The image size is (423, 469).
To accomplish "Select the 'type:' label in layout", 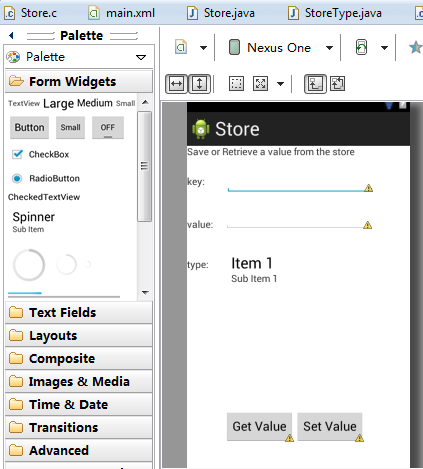I will click(198, 265).
